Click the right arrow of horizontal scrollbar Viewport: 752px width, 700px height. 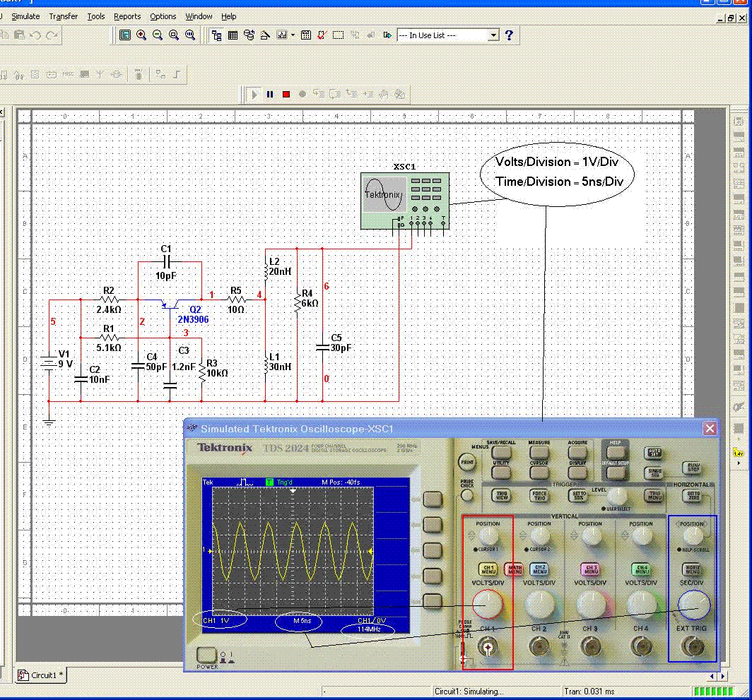tap(723, 676)
